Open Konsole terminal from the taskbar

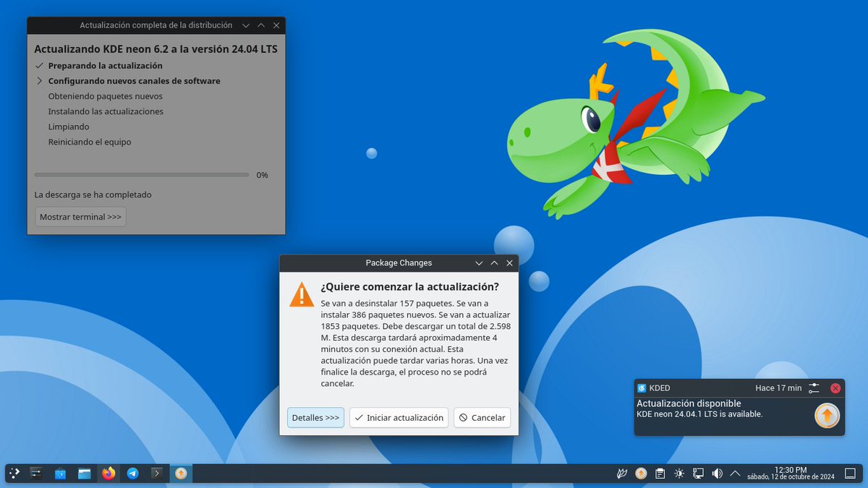(156, 474)
